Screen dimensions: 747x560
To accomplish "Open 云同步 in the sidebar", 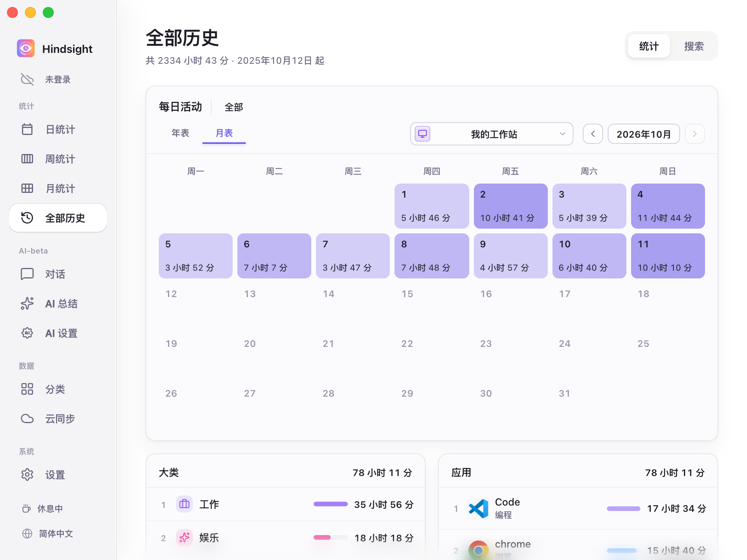I will point(58,418).
